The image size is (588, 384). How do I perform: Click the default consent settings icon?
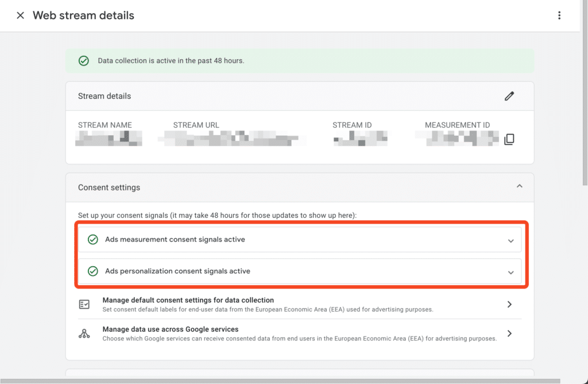(x=84, y=305)
